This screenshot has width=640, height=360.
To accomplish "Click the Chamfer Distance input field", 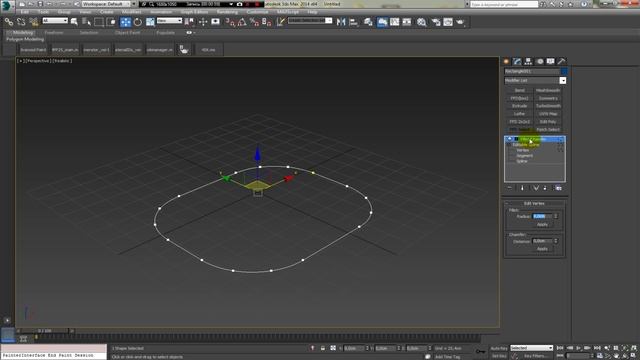I will pos(542,241).
